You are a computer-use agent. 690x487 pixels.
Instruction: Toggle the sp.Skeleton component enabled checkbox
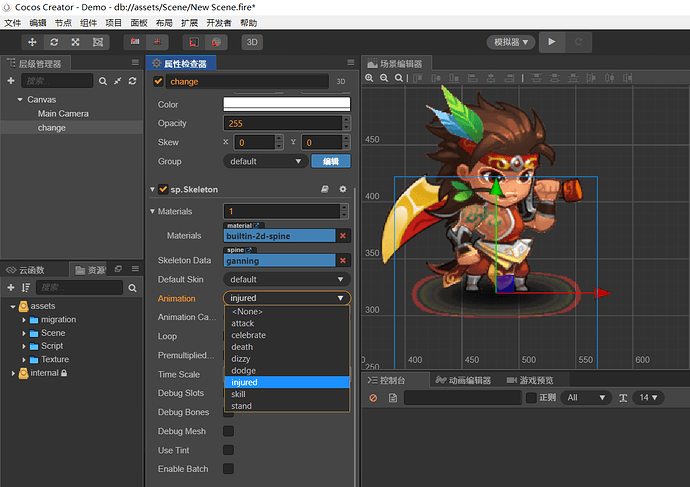point(163,189)
